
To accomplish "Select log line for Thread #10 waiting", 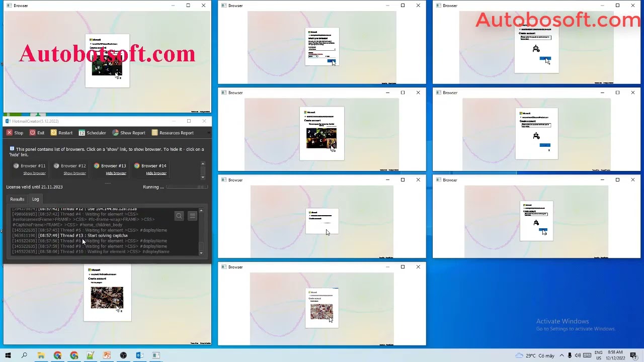I will 91,251.
